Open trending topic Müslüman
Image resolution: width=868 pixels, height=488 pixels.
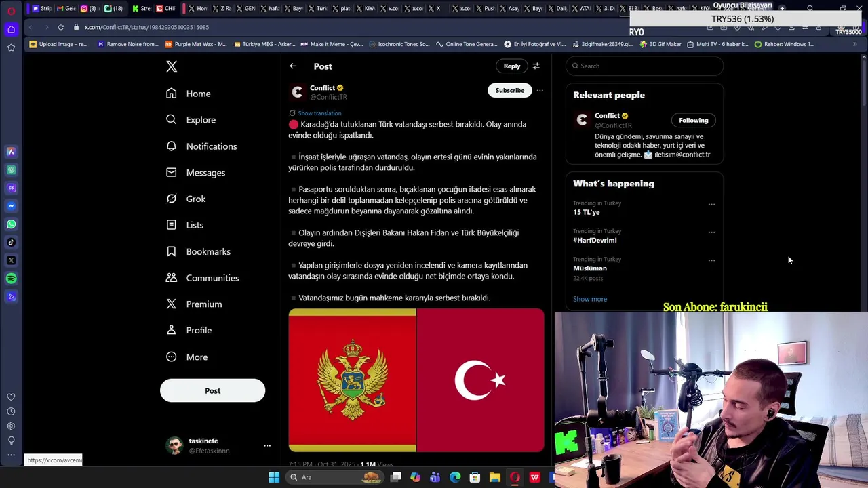point(590,268)
